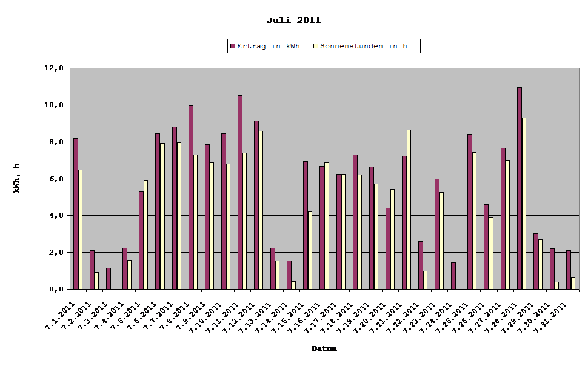Click the gray plot area background

point(424,85)
